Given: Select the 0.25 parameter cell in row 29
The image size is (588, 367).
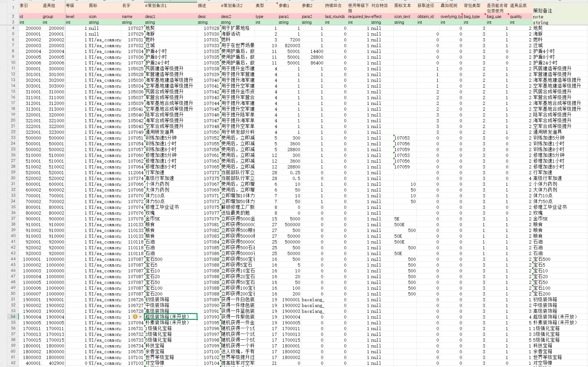Looking at the screenshot, I should 290,173.
